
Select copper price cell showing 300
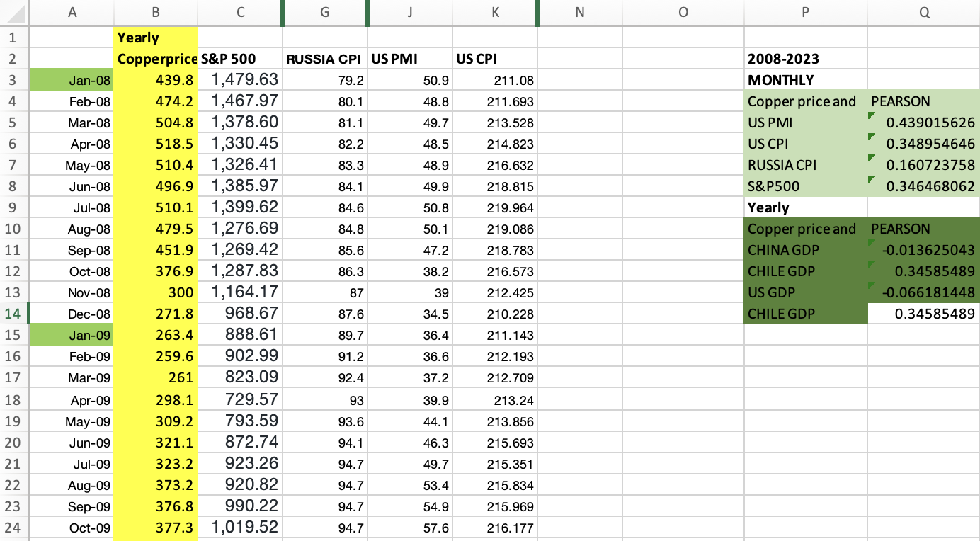156,292
